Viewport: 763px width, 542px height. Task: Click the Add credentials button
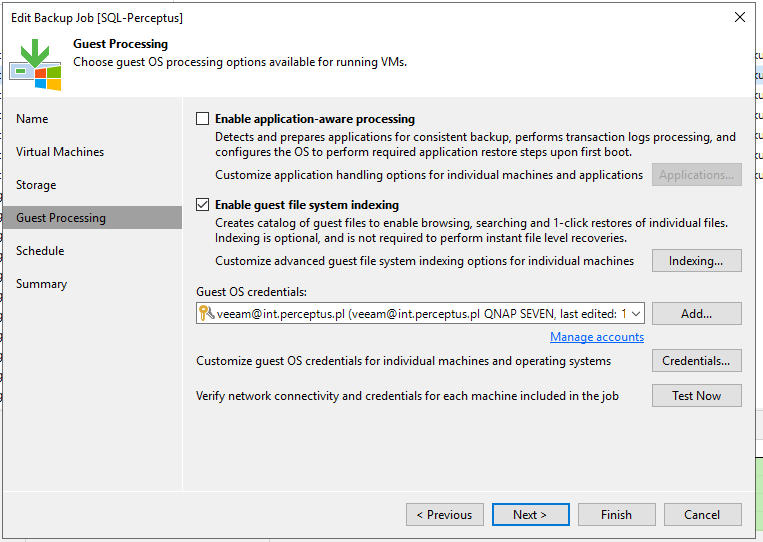pyautogui.click(x=696, y=314)
